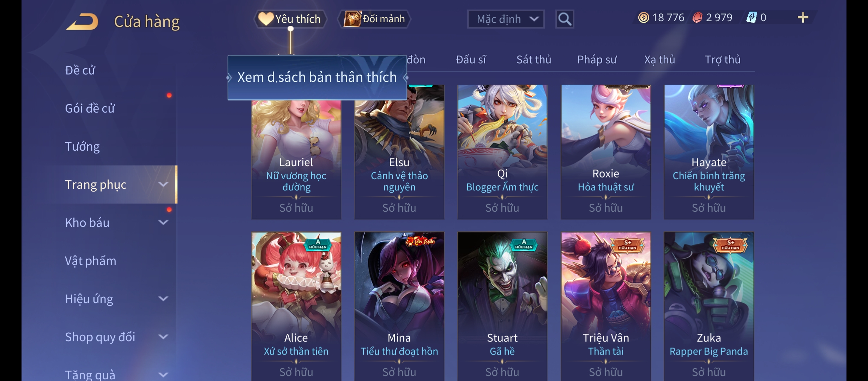The image size is (868, 381).
Task: Open Qi Blogger Ẩm thực skin
Action: click(x=502, y=152)
